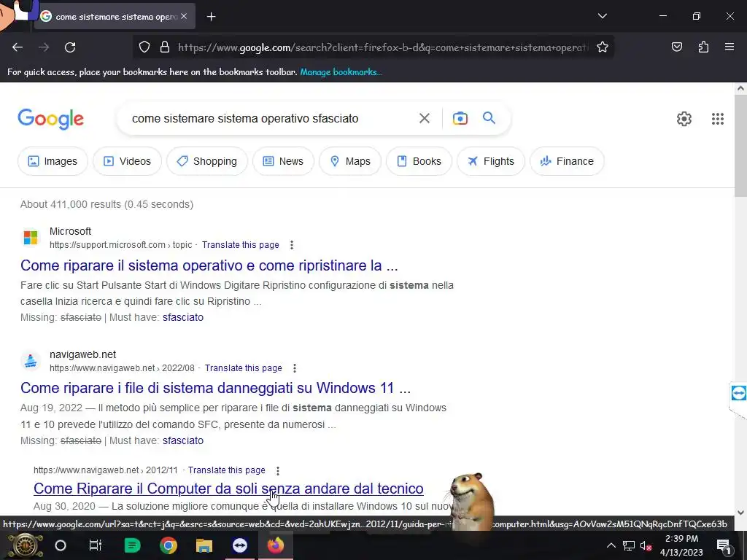The image size is (747, 560).
Task: Open 'Come Riparare il Computer da soli' result
Action: click(x=228, y=489)
